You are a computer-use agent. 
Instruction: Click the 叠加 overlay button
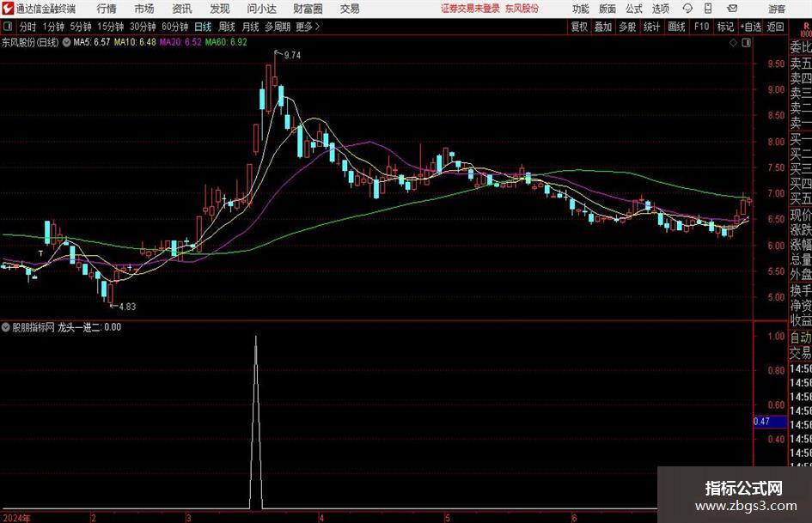tap(603, 27)
